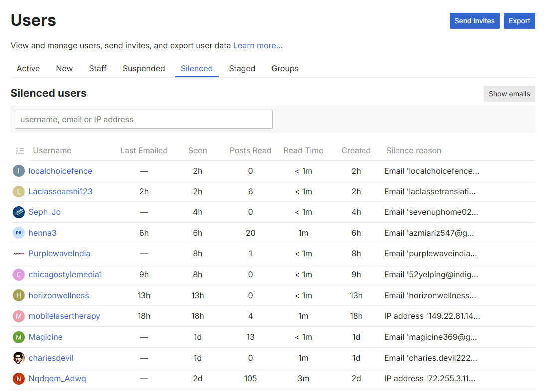Open the Learn more link
Image resolution: width=544 pixels, height=392 pixels.
click(x=258, y=46)
